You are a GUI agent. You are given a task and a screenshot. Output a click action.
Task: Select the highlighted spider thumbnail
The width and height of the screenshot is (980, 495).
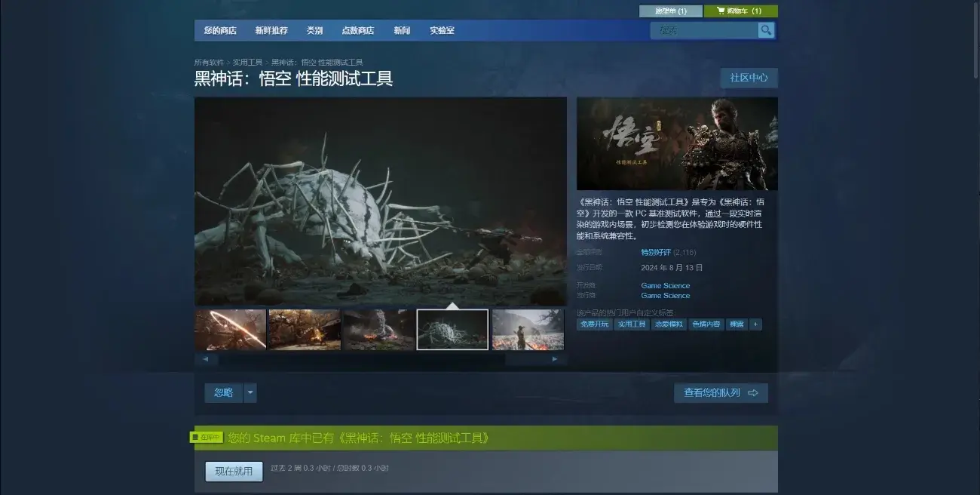[x=452, y=330]
